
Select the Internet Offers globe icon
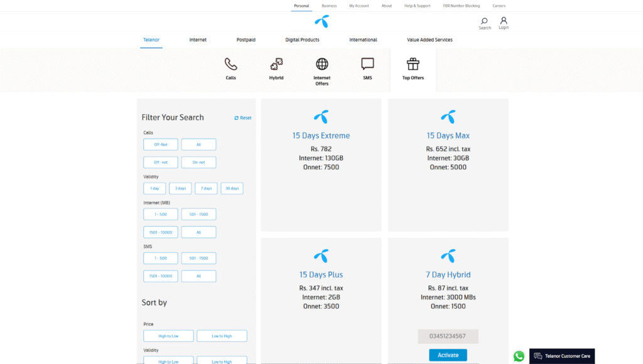click(321, 63)
